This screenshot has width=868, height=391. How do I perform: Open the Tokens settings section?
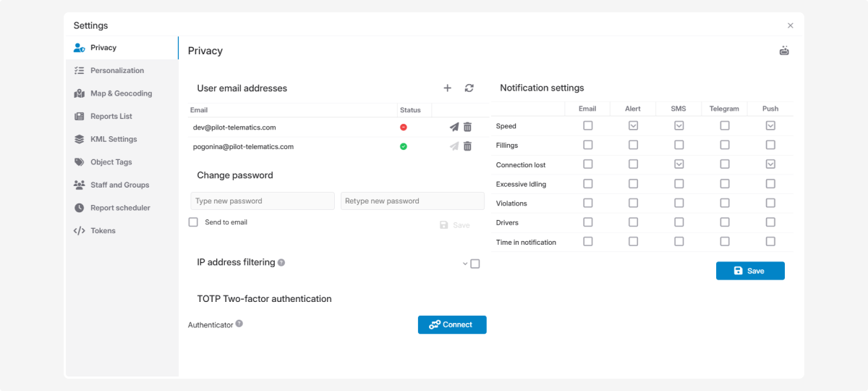[103, 231]
